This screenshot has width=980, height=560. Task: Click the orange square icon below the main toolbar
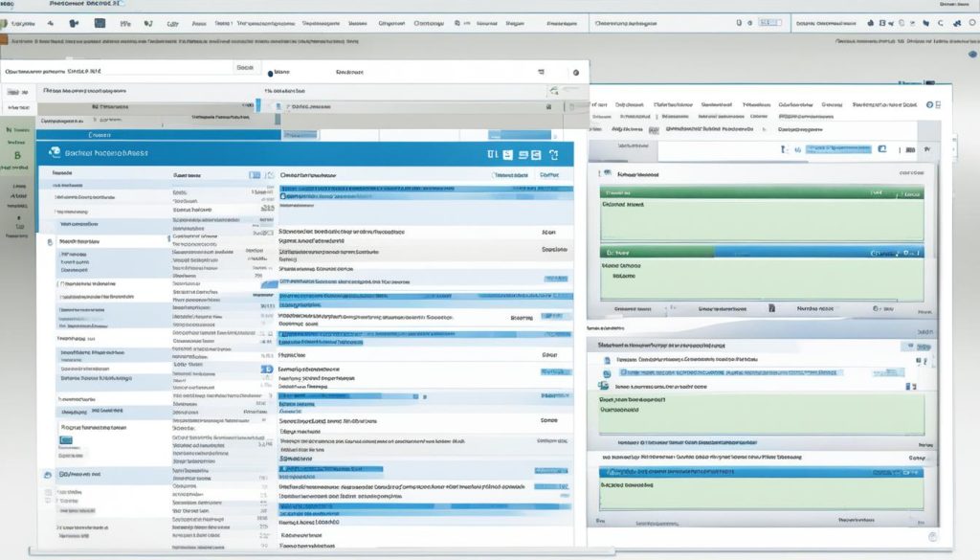pyautogui.click(x=4, y=40)
